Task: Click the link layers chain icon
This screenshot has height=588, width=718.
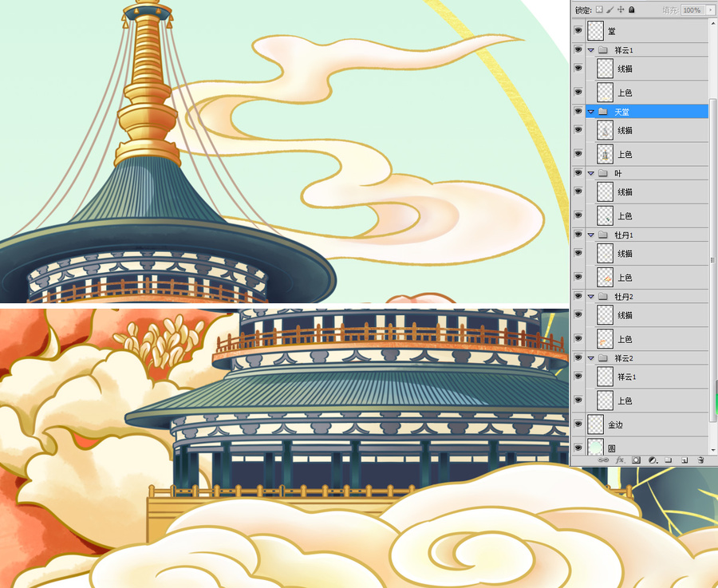Action: click(x=604, y=460)
